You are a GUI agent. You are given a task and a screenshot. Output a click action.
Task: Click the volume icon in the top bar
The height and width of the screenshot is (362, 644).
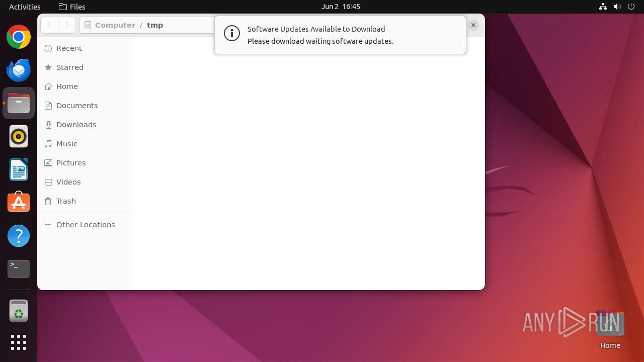click(x=617, y=7)
